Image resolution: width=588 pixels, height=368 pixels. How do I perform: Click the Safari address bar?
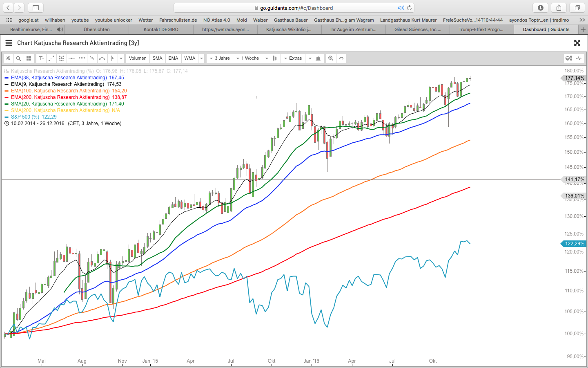[294, 8]
